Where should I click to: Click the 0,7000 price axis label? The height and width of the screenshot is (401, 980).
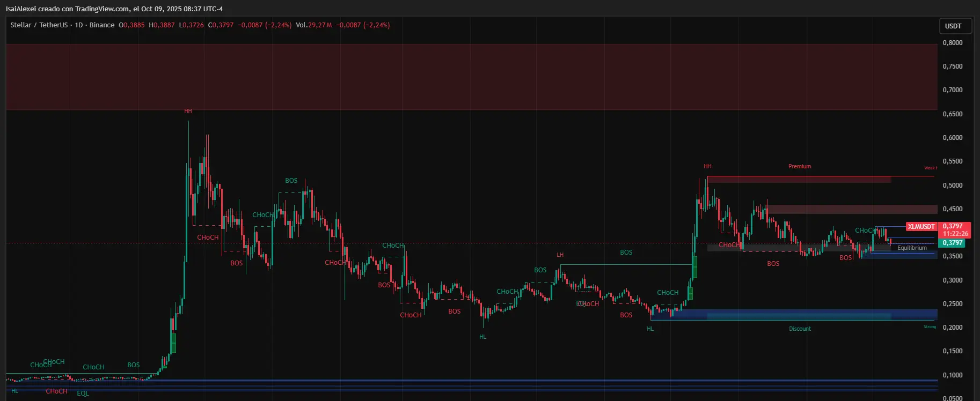953,90
